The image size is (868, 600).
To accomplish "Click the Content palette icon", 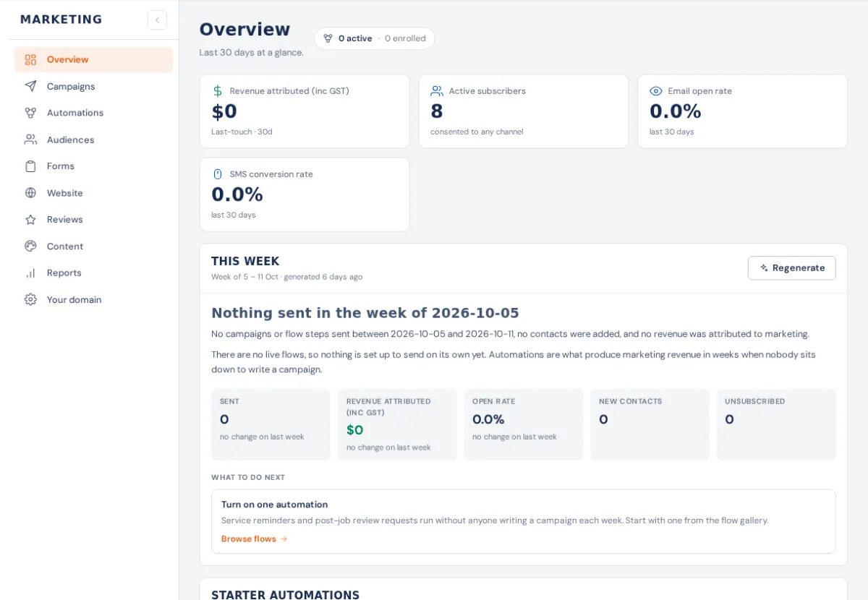I will point(30,247).
